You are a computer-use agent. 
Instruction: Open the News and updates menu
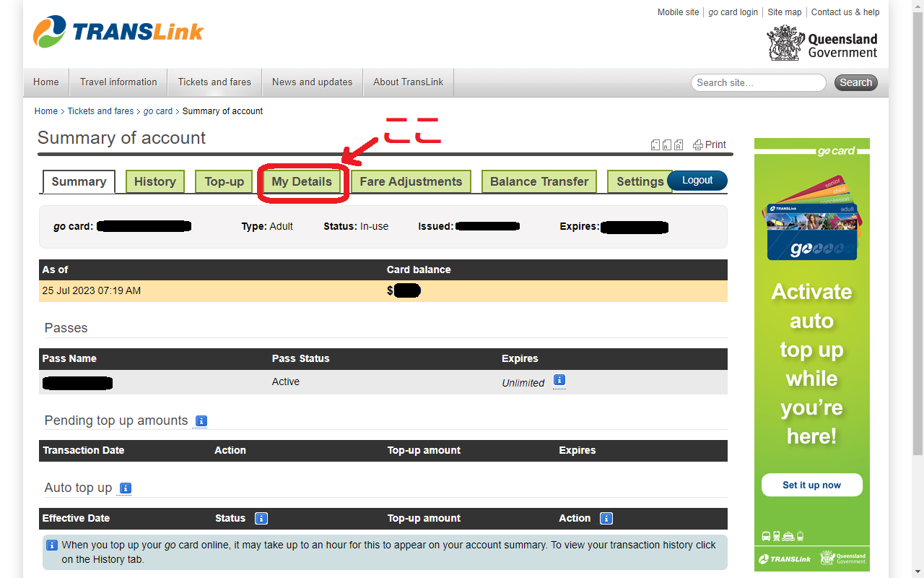[313, 82]
